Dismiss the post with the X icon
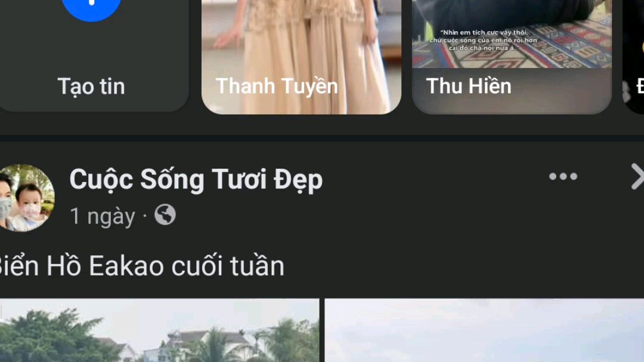This screenshot has width=644, height=362. pyautogui.click(x=637, y=177)
